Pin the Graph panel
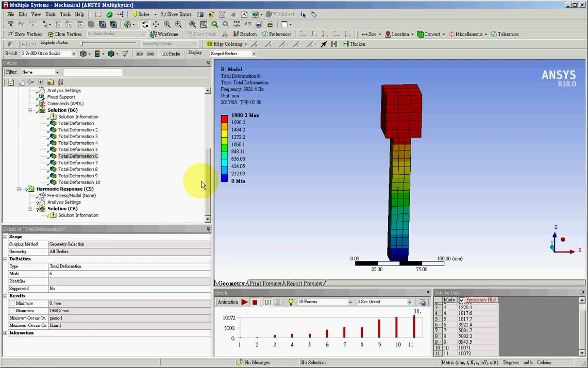The image size is (588, 368). [x=428, y=293]
